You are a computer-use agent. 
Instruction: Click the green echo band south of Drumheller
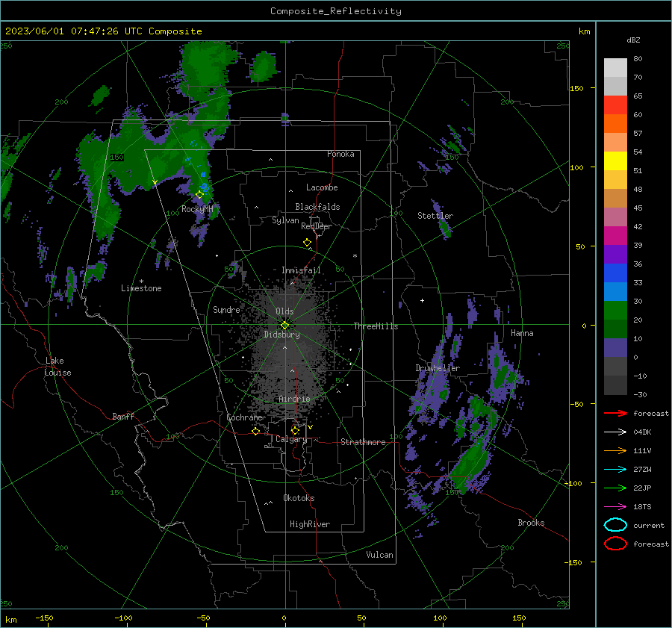(470, 465)
